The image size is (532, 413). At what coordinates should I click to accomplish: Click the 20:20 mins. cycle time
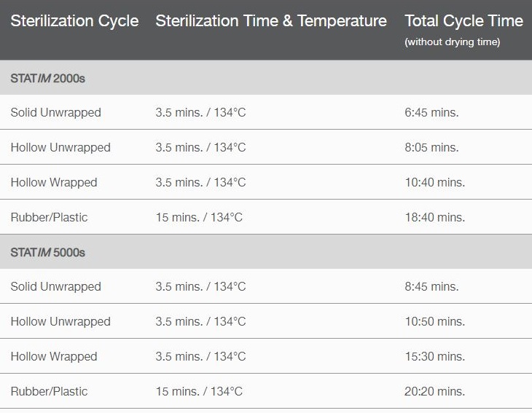434,391
